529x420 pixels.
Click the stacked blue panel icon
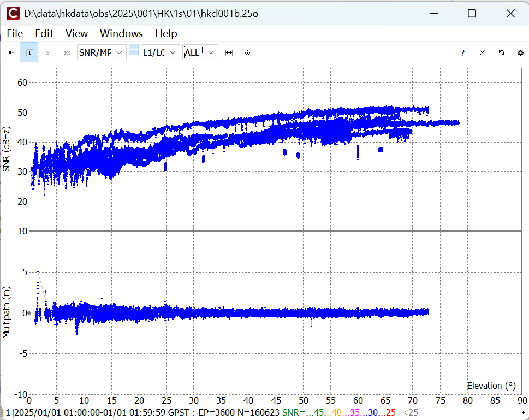[134, 50]
